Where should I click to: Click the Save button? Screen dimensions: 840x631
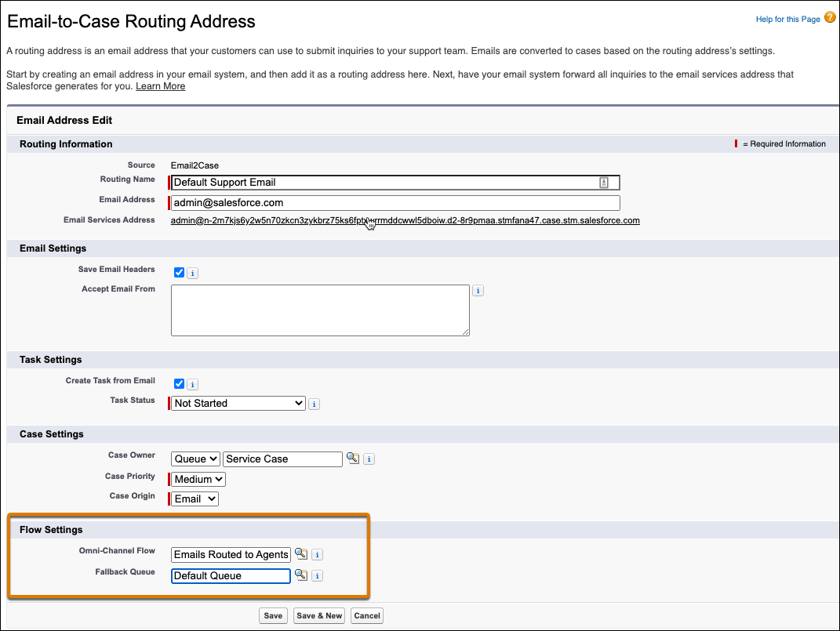pos(273,615)
